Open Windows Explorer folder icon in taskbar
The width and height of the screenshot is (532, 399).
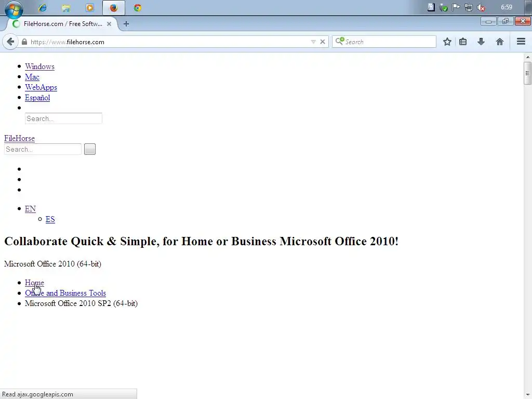66,8
